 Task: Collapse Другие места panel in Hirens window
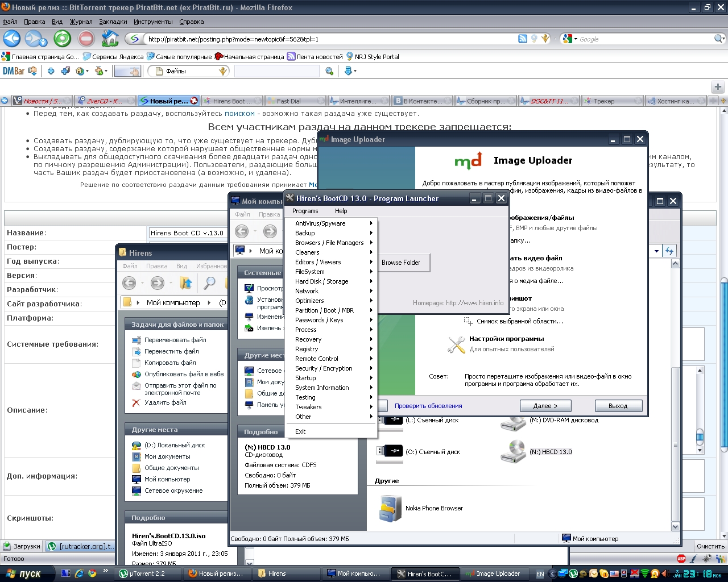[176, 430]
